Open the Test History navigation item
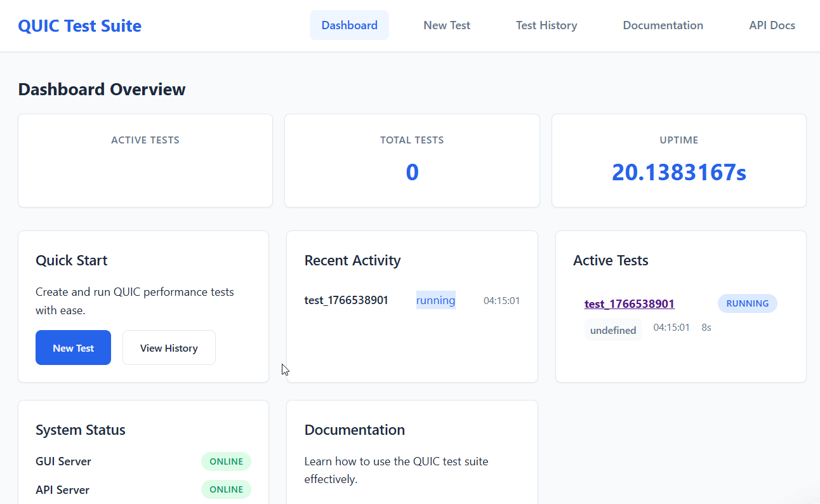 pos(546,25)
